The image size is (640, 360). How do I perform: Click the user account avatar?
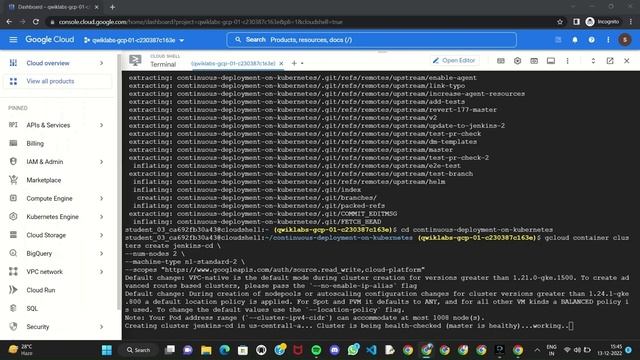pos(624,40)
